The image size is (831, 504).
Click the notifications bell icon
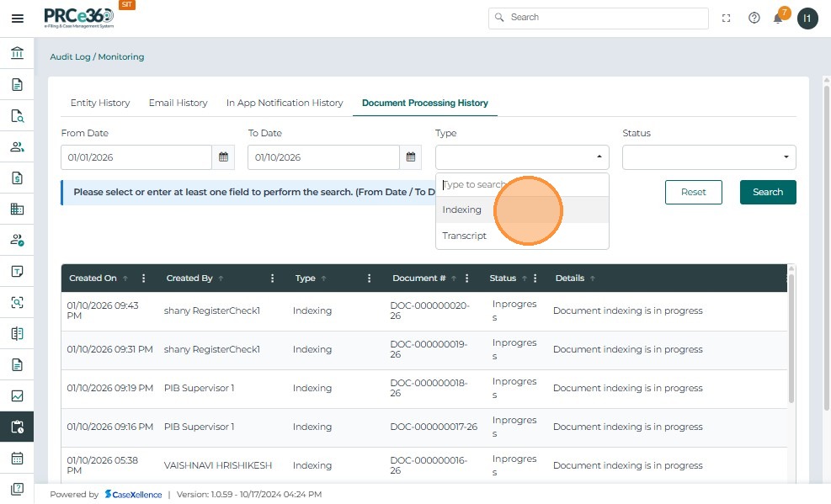pos(778,19)
